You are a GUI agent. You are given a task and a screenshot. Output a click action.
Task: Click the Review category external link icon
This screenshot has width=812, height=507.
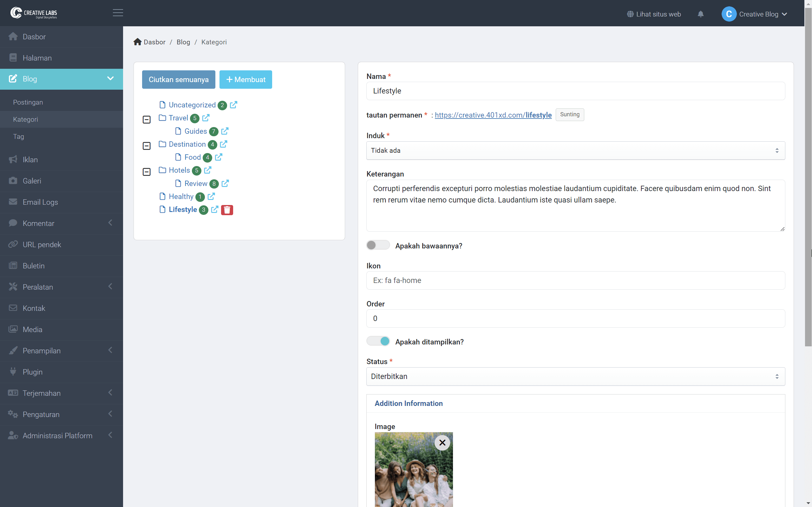coord(225,183)
